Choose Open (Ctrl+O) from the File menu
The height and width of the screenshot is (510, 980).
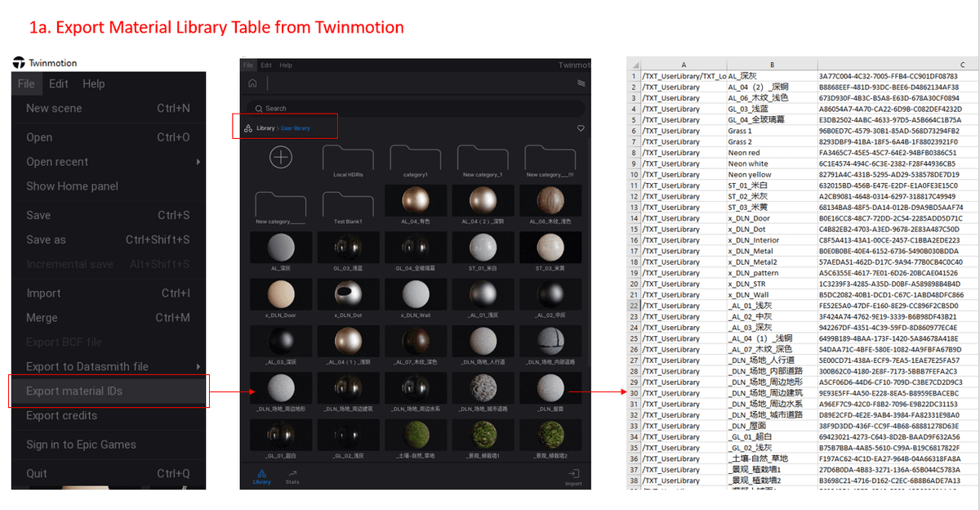109,137
